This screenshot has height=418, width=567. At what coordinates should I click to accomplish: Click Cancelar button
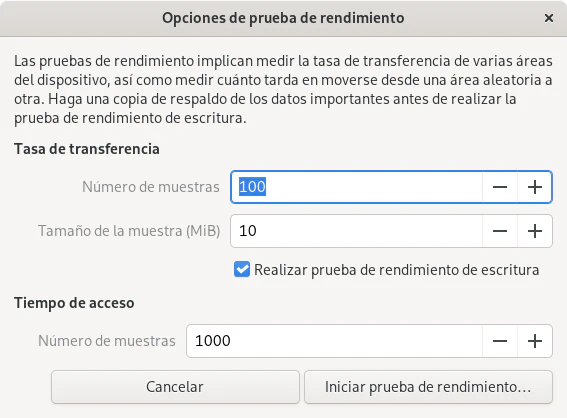pyautogui.click(x=175, y=387)
